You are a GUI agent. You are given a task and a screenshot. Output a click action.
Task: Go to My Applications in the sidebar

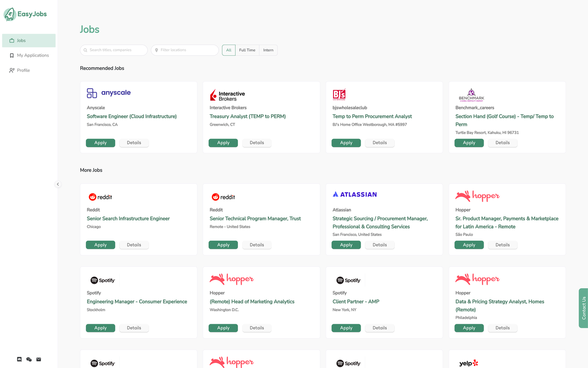pos(29,55)
